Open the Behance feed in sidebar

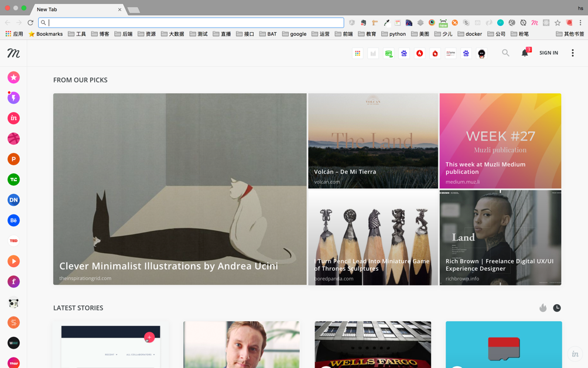point(13,220)
